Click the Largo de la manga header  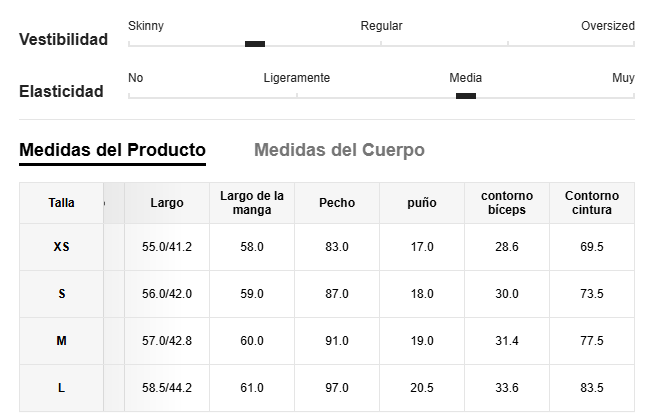(252, 203)
